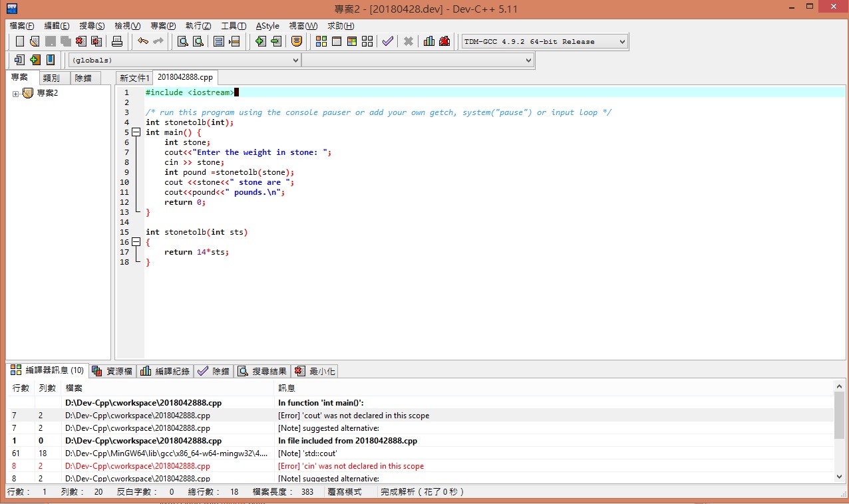
Task: Click the New file toolbar icon
Action: tap(19, 41)
